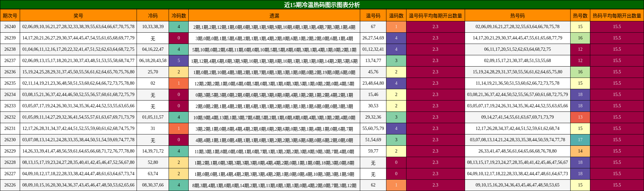The image size is (644, 191).
Task: Click purple cold count 5 in row 26237
Action: 179,61
